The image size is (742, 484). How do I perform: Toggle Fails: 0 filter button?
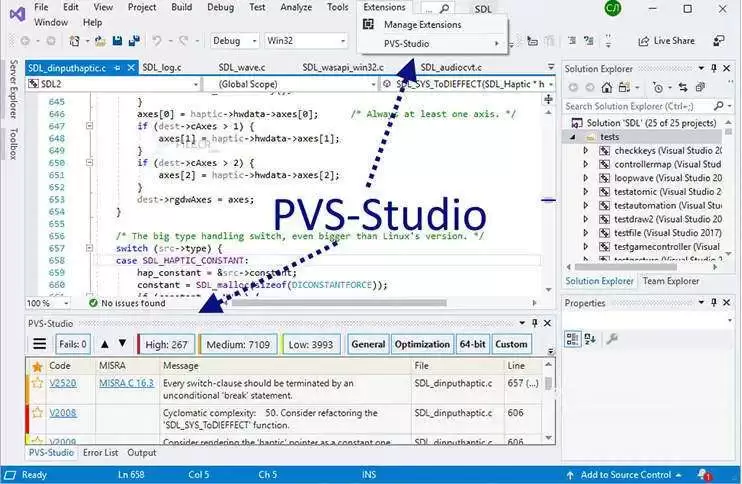click(73, 344)
